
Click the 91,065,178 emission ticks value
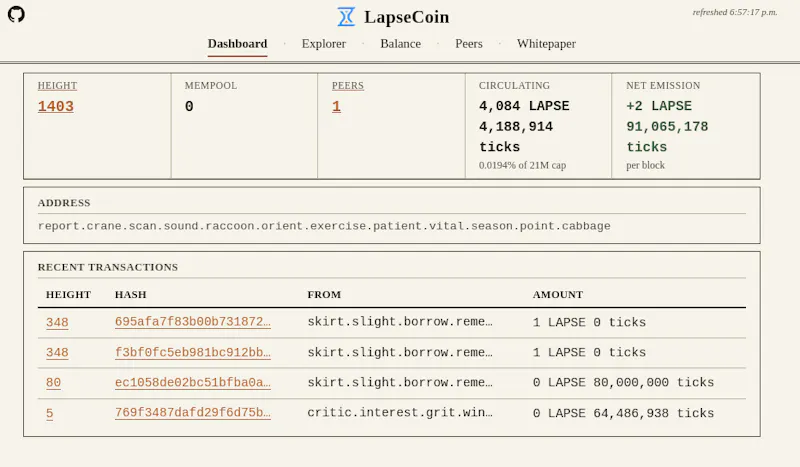click(667, 127)
